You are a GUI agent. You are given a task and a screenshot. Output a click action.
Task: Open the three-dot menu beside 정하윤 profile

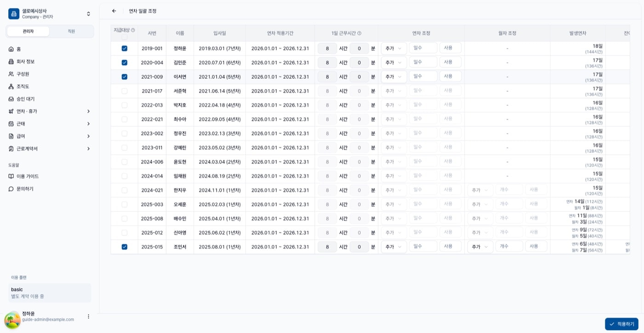click(x=88, y=316)
